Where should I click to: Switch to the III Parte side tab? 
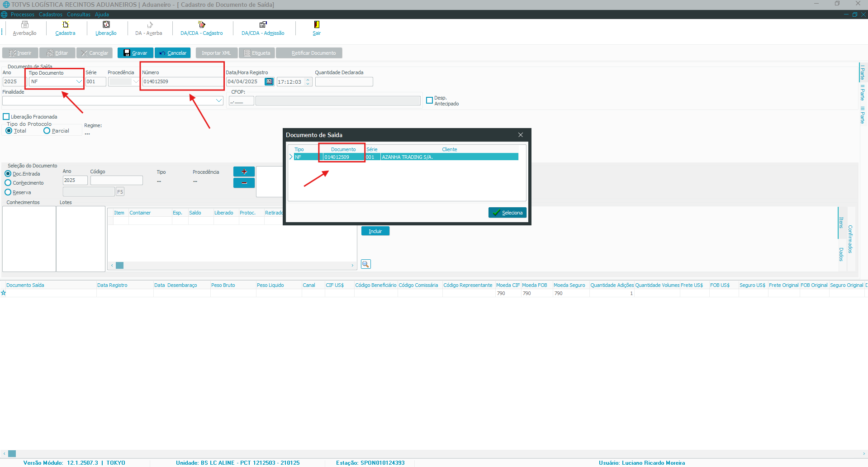(x=863, y=115)
